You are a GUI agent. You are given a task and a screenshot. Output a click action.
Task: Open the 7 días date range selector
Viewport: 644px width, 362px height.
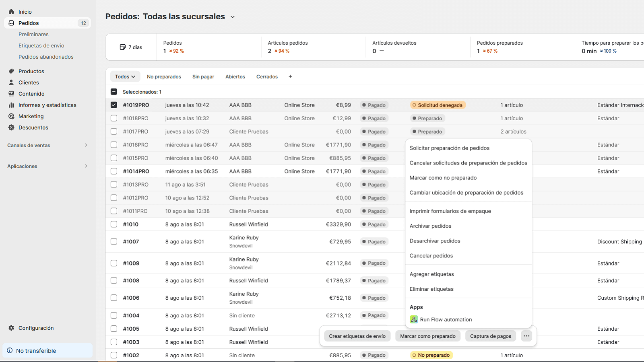tap(131, 47)
